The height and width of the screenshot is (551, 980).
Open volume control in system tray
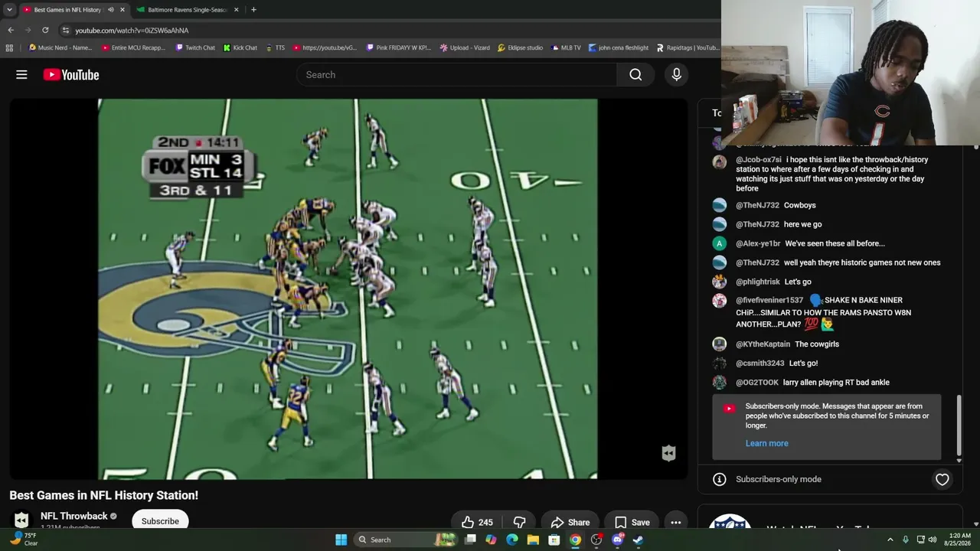click(x=933, y=540)
